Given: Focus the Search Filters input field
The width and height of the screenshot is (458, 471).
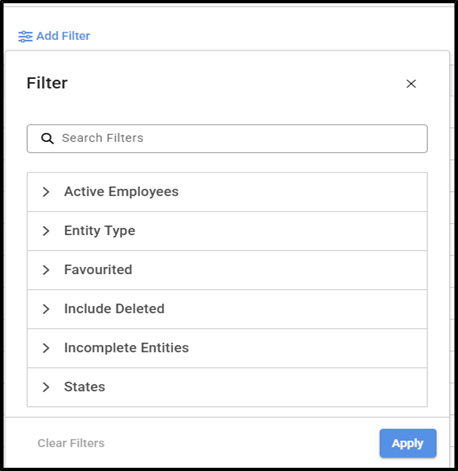Looking at the screenshot, I should click(227, 139).
